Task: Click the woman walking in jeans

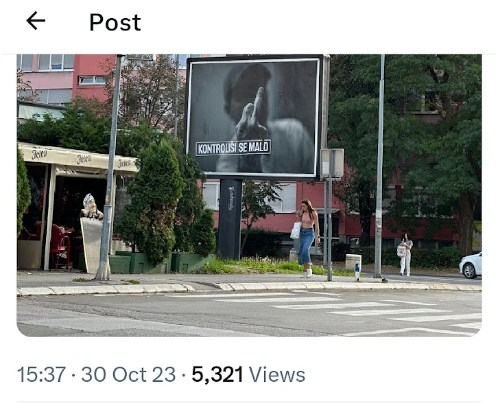Action: (306, 238)
